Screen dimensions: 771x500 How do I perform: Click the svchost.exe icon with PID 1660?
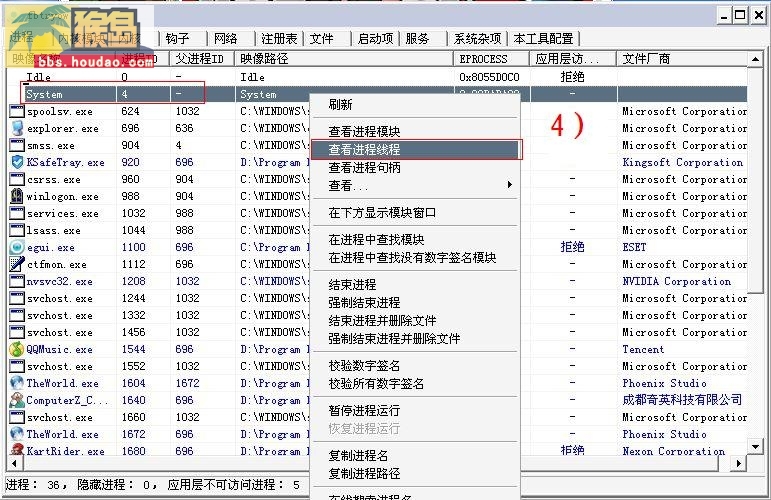pyautogui.click(x=17, y=417)
